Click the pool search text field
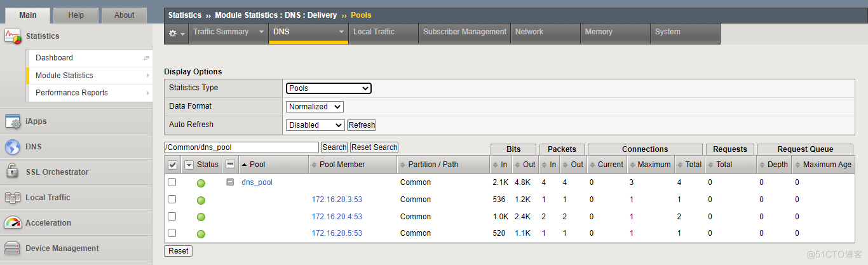Screen dimensions: 868x265 tap(241, 147)
